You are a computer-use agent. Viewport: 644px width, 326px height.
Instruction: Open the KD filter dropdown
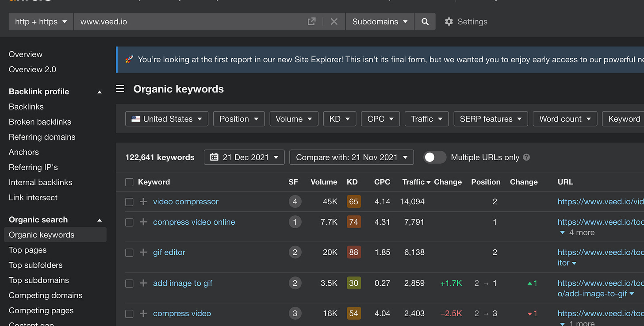tap(340, 119)
